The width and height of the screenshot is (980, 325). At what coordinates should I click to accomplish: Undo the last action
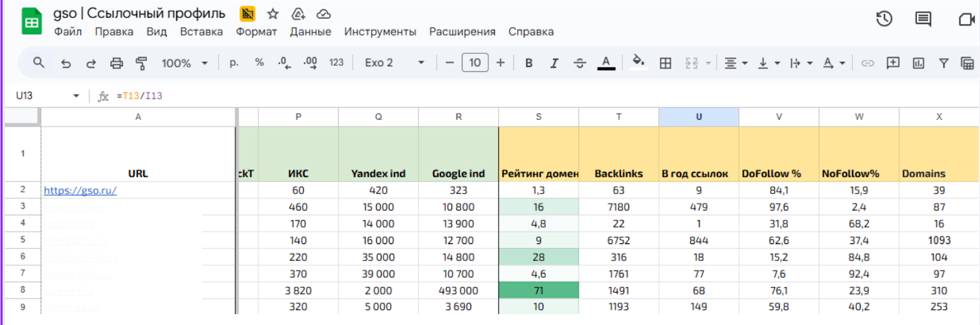66,63
